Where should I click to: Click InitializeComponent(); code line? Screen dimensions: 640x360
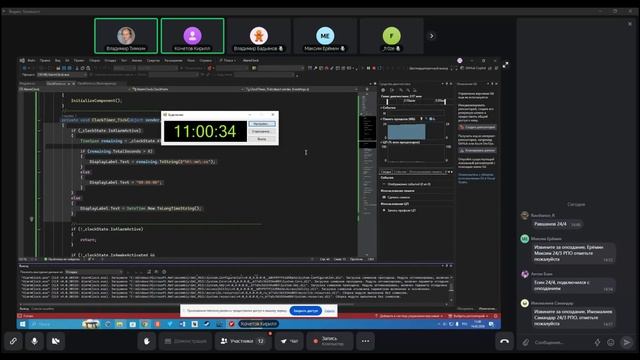[x=96, y=100]
